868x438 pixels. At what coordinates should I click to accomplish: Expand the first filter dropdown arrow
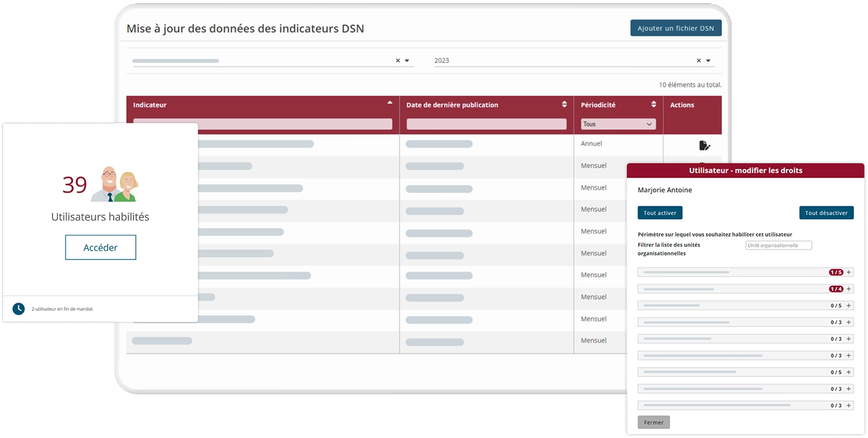coord(407,61)
